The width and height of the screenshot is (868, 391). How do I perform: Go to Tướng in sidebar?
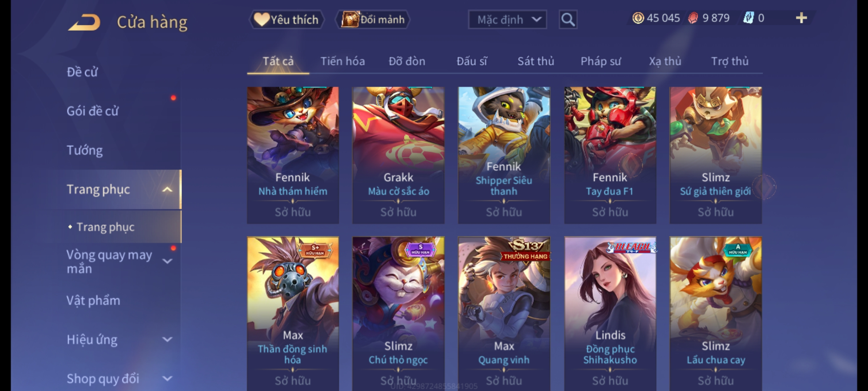[x=84, y=150]
